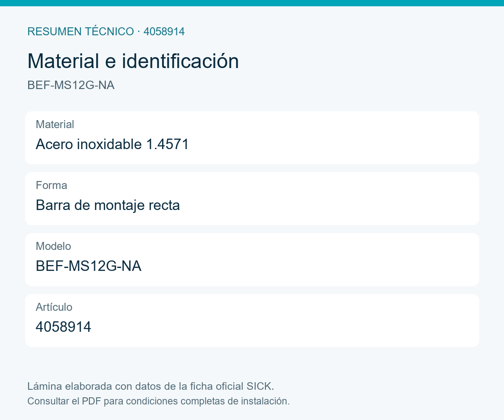The height and width of the screenshot is (420, 504).
Task: Click the subtitle 'BEF-MS12G-NA' under the title
Action: [x=71, y=85]
